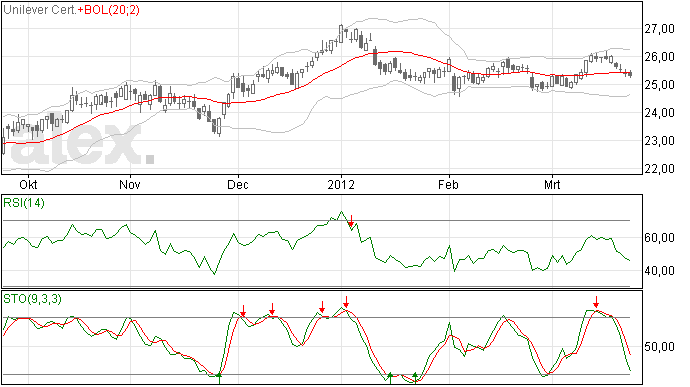Click the 22,00 price axis value
690x387 pixels.
point(659,169)
